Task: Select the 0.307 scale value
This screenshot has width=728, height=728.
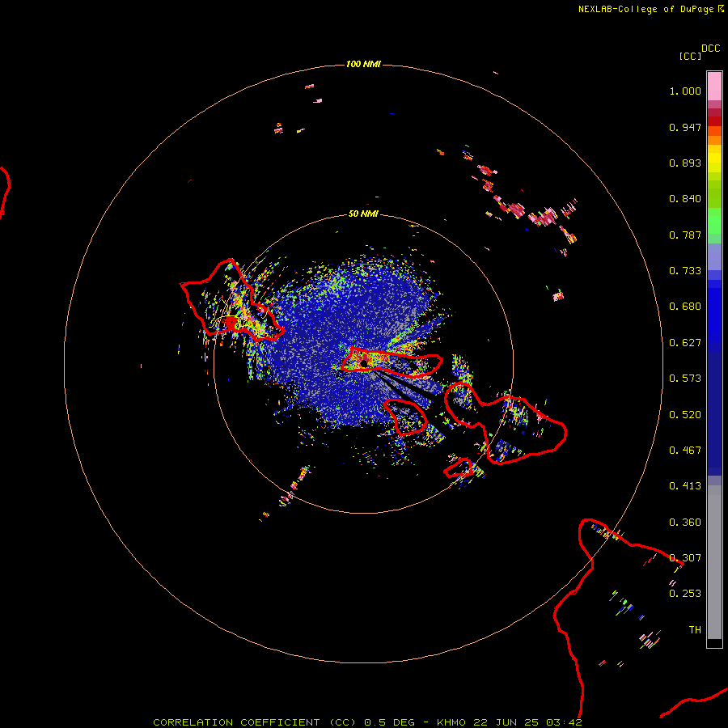Action: pos(685,558)
